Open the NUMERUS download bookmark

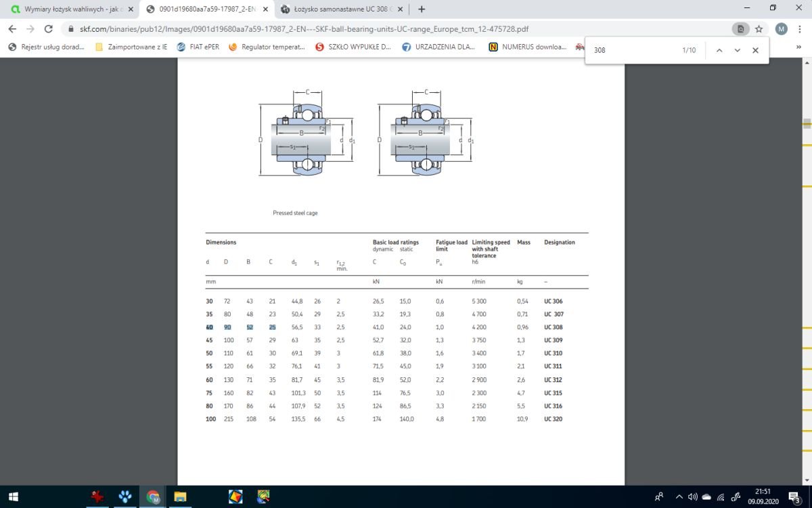tap(527, 47)
